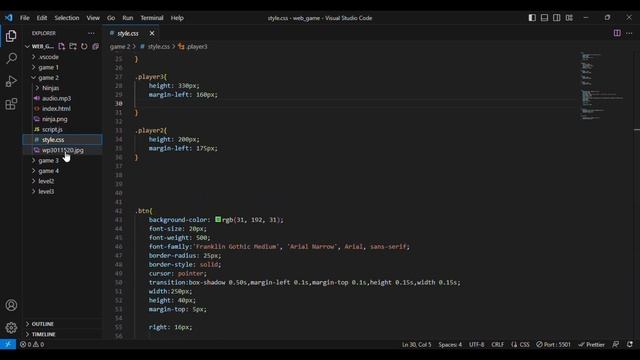Expand the level2 folder
The height and width of the screenshot is (360, 640).
click(46, 181)
